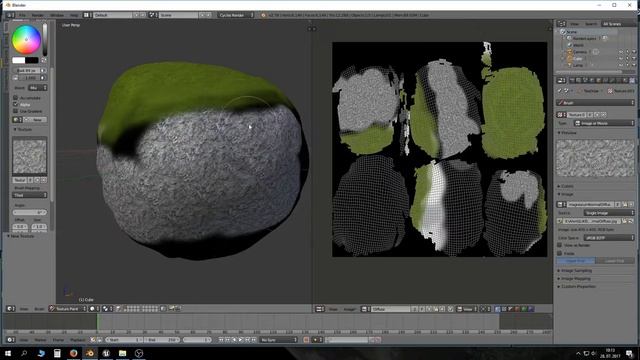Jump to first frame playback button

click(221, 340)
